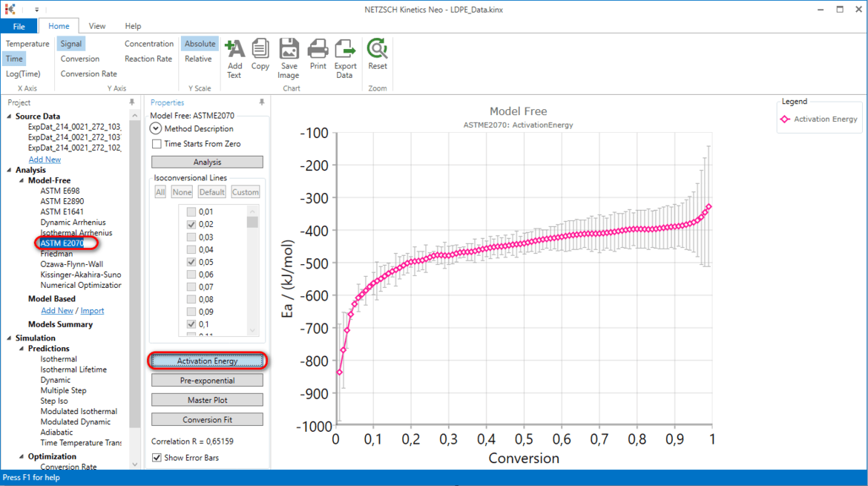Print the chart with Print icon
868x486 pixels.
318,49
